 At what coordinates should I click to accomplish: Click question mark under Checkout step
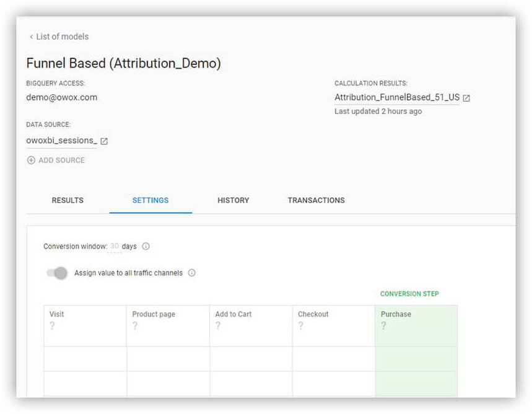(x=300, y=326)
